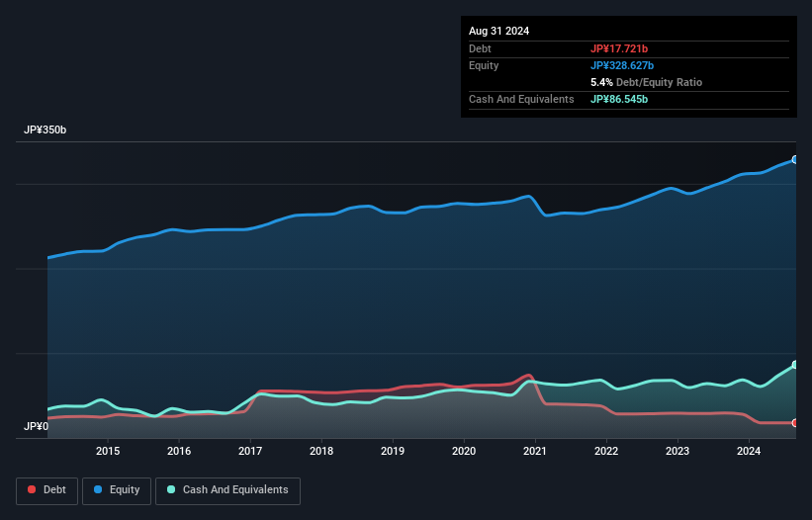Select the 2016 x-axis label

point(179,452)
